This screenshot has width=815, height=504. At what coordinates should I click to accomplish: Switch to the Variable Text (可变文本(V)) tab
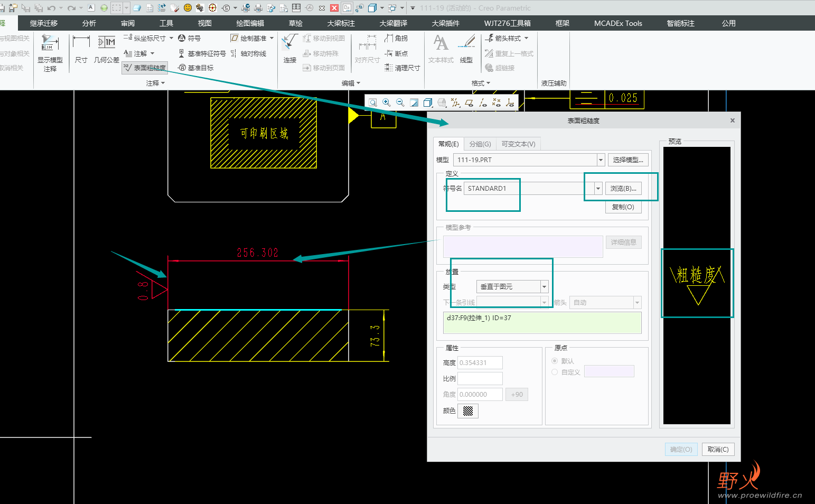pos(518,144)
